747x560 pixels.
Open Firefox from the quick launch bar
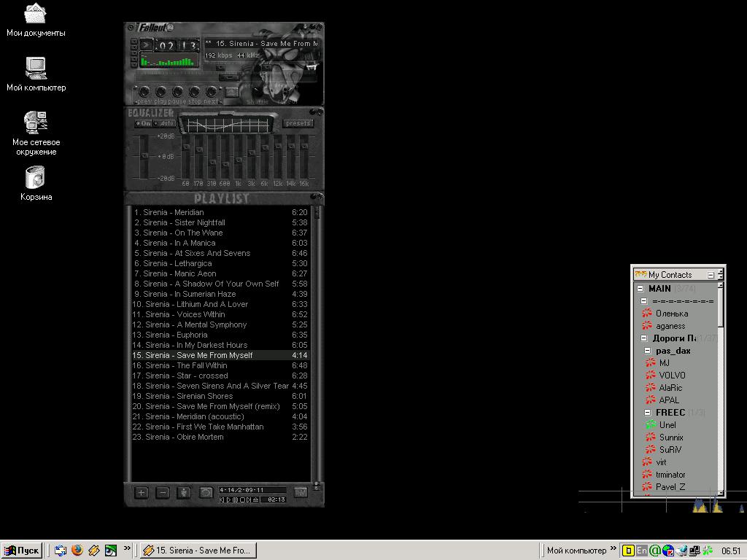pos(77,551)
